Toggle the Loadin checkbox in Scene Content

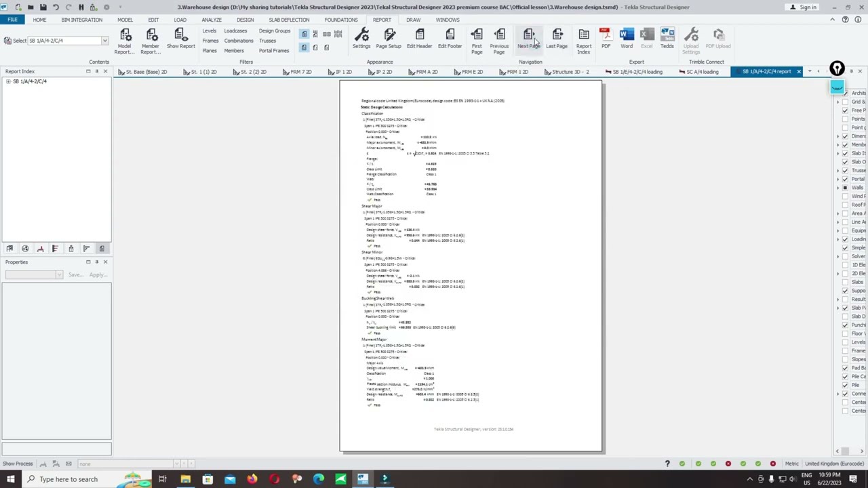coord(845,239)
